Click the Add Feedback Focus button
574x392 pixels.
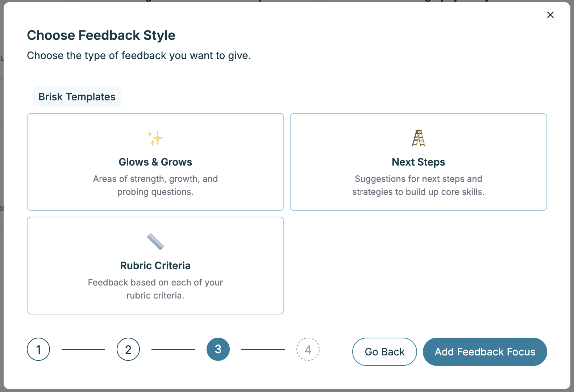pos(485,352)
